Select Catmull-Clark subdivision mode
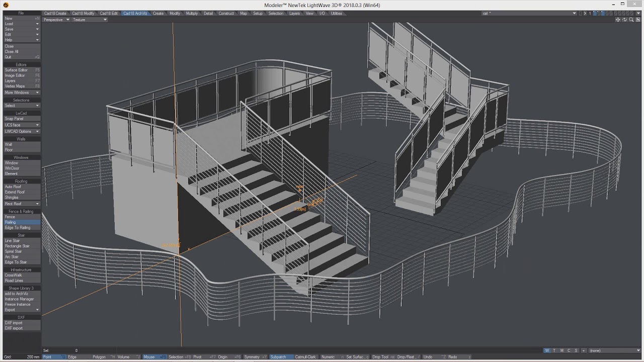644x362 pixels. coord(306,357)
